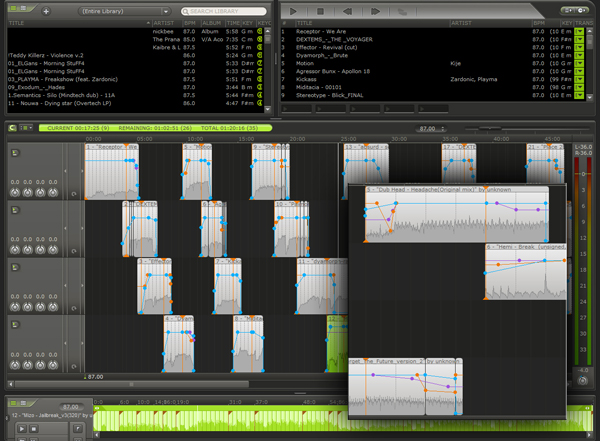The height and width of the screenshot is (441, 600).
Task: Click the Hemi Break clip in zoom view
Action: (525, 280)
